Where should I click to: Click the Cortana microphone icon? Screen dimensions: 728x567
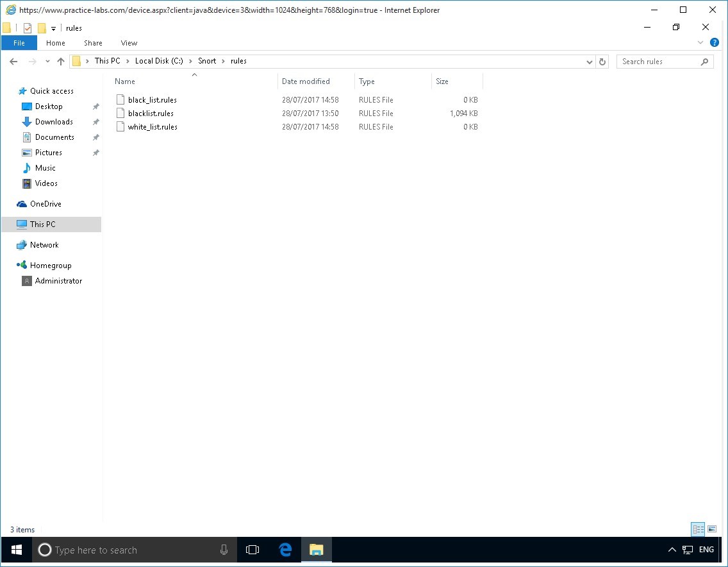coord(224,550)
